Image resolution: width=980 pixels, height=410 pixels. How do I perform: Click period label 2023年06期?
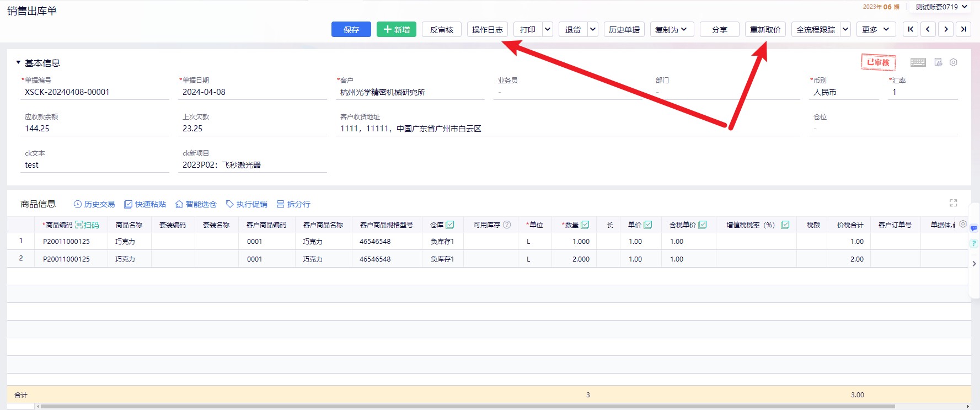[x=881, y=7]
